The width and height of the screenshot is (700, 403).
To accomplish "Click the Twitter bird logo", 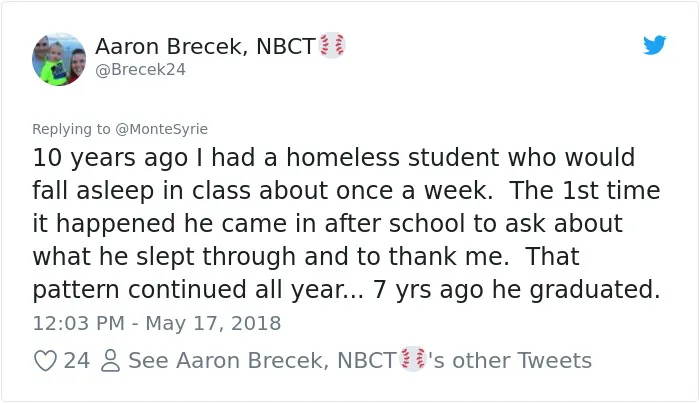I will (654, 45).
